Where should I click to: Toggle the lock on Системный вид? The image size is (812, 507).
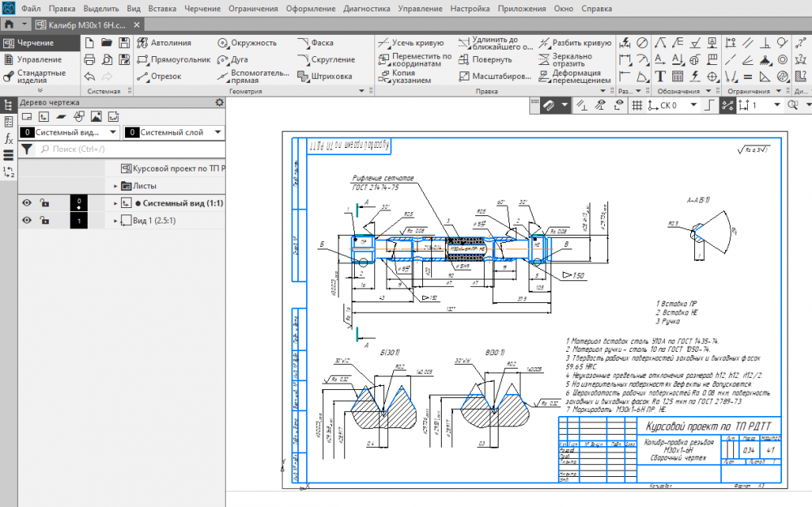[45, 202]
